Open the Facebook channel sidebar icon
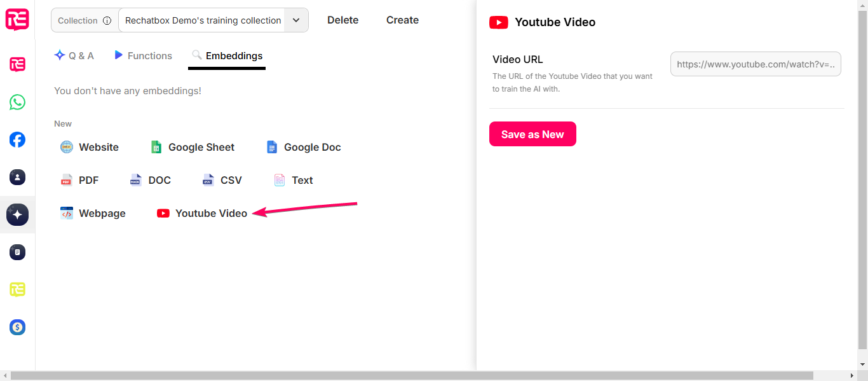This screenshot has height=381, width=868. pyautogui.click(x=17, y=139)
